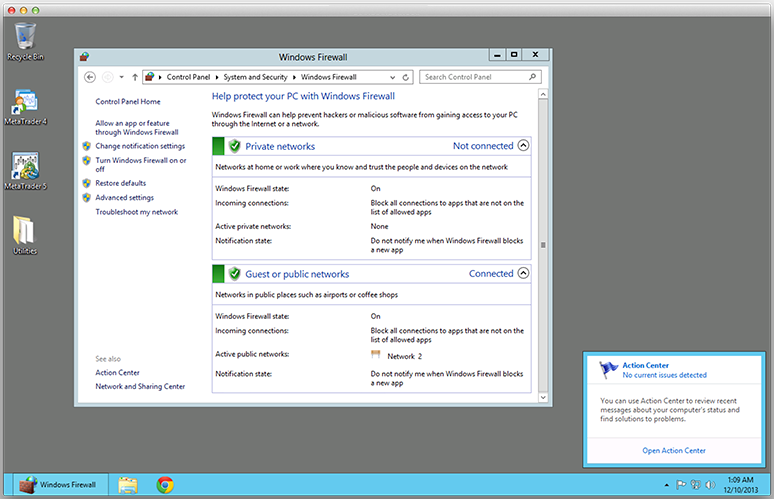Click the Windows Firewall taskbar button
This screenshot has height=499, width=774.
(x=58, y=485)
